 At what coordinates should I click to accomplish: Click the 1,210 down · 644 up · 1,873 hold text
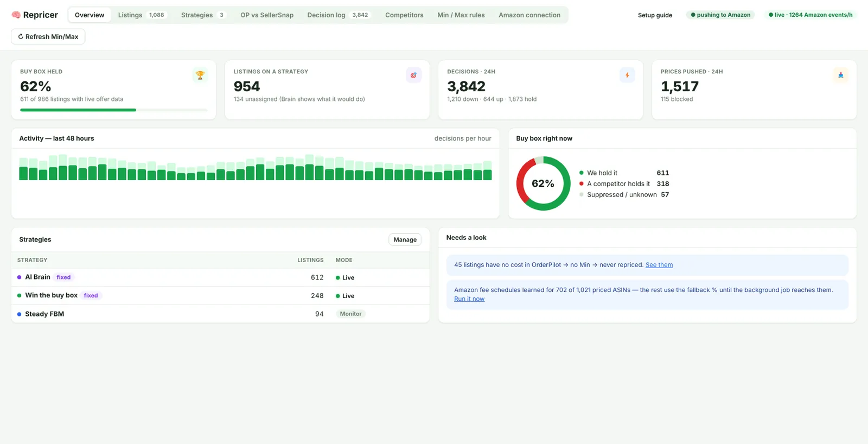click(492, 99)
